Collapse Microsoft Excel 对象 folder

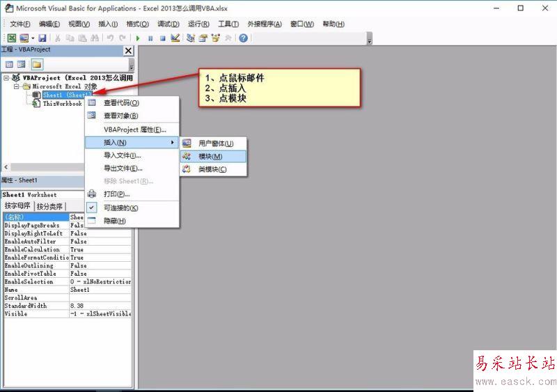coord(16,86)
